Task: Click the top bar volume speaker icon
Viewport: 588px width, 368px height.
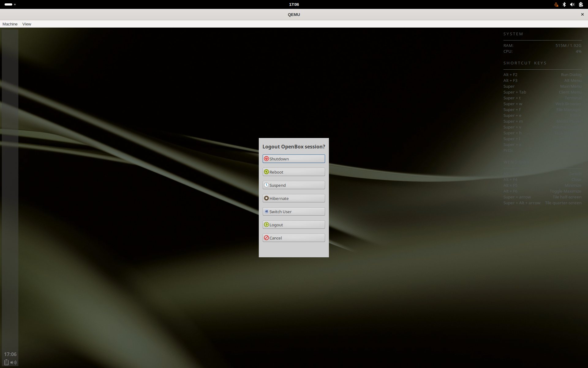Action: coord(572,4)
